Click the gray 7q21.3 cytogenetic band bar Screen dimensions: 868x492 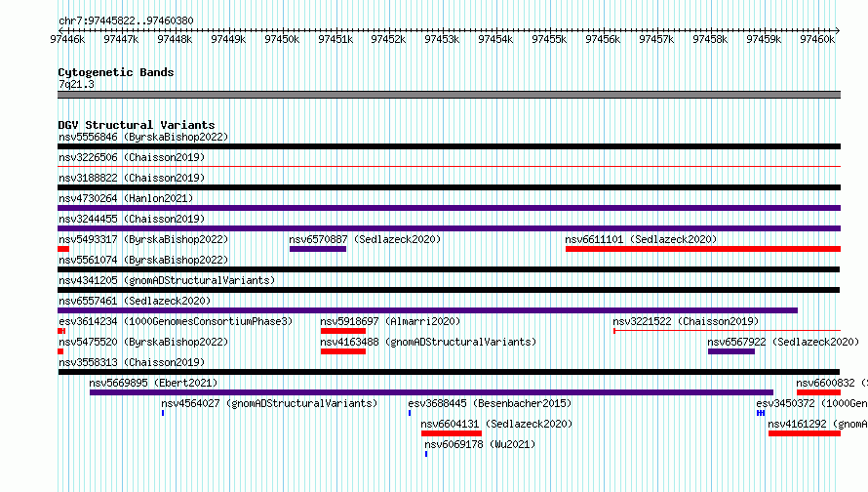pyautogui.click(x=449, y=95)
